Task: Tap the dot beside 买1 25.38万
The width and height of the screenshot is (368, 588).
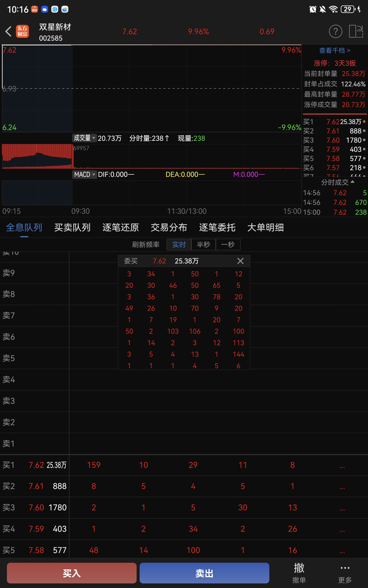Action: 364,122
